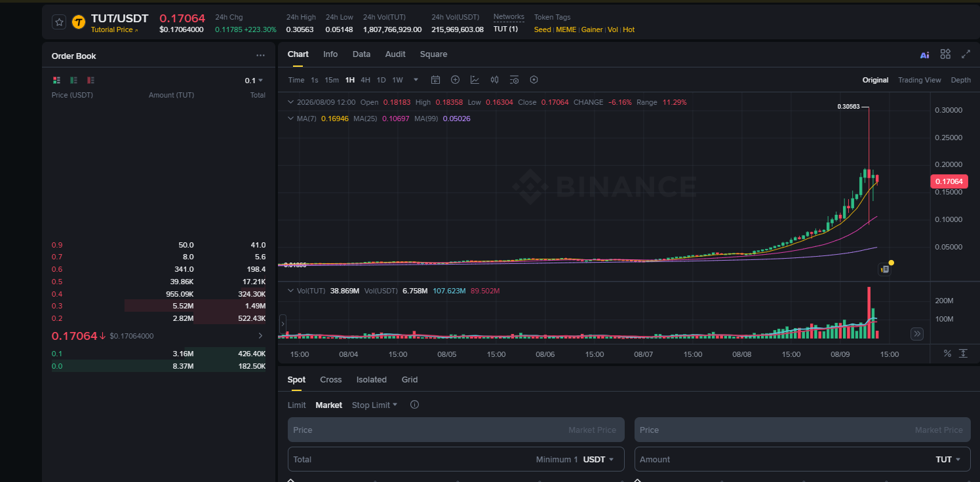The width and height of the screenshot is (980, 482).
Task: Select the Isolated margin tab
Action: (x=372, y=380)
